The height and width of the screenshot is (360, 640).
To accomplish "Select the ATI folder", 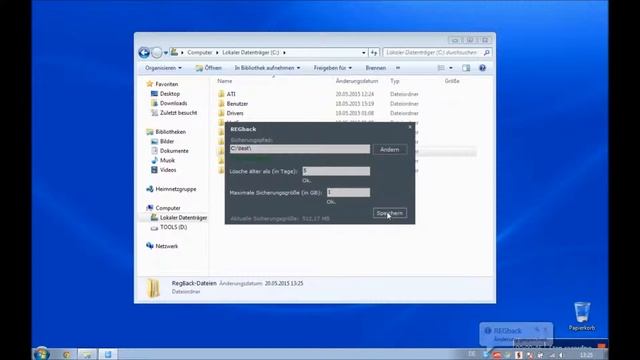I will click(x=227, y=94).
